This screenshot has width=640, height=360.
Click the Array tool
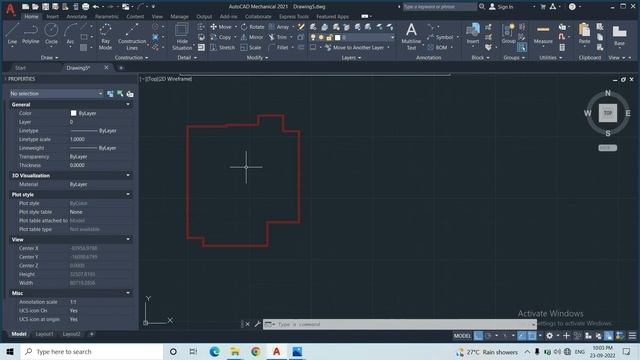[x=279, y=27]
